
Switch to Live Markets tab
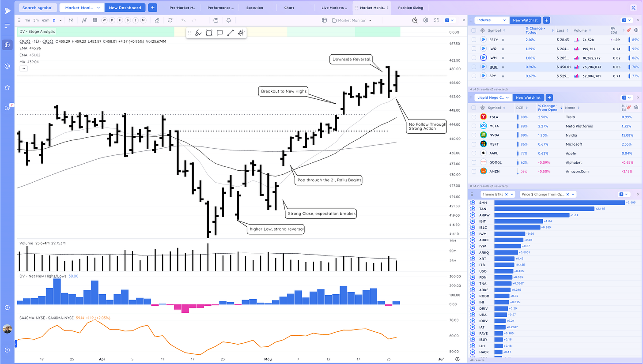click(x=333, y=8)
